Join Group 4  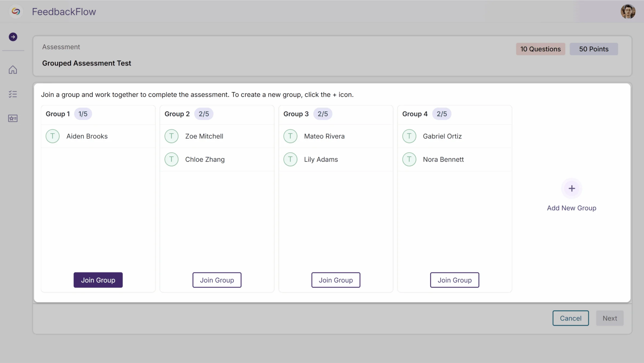click(x=455, y=280)
